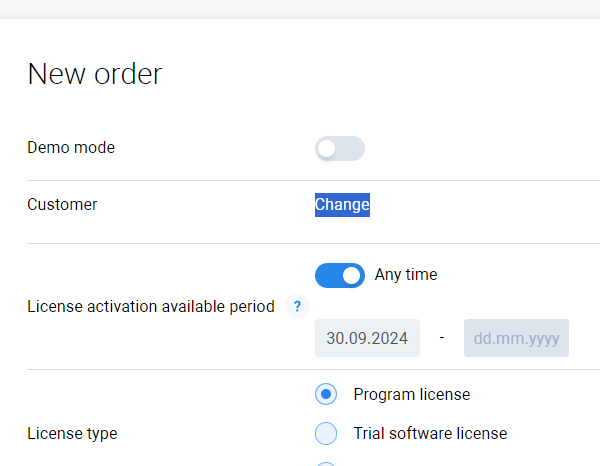This screenshot has width=600, height=466.
Task: Click the gray header strip at top
Action: click(300, 9)
